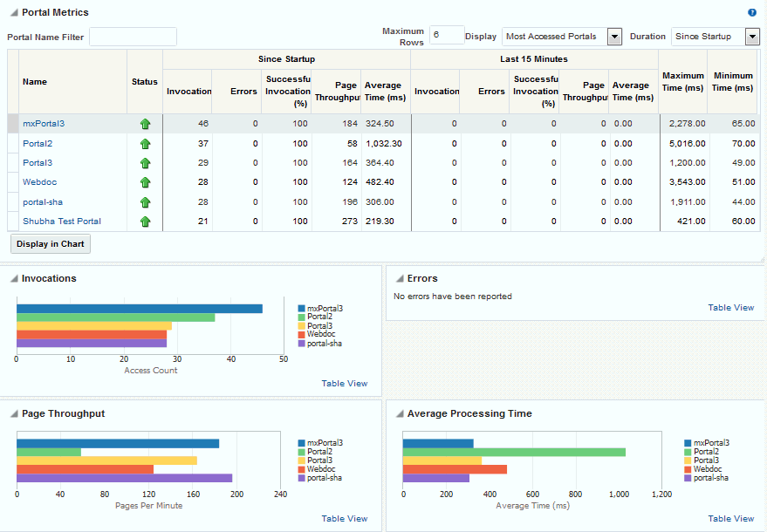Sort the table by the Name column header
767x532 pixels.
35,82
